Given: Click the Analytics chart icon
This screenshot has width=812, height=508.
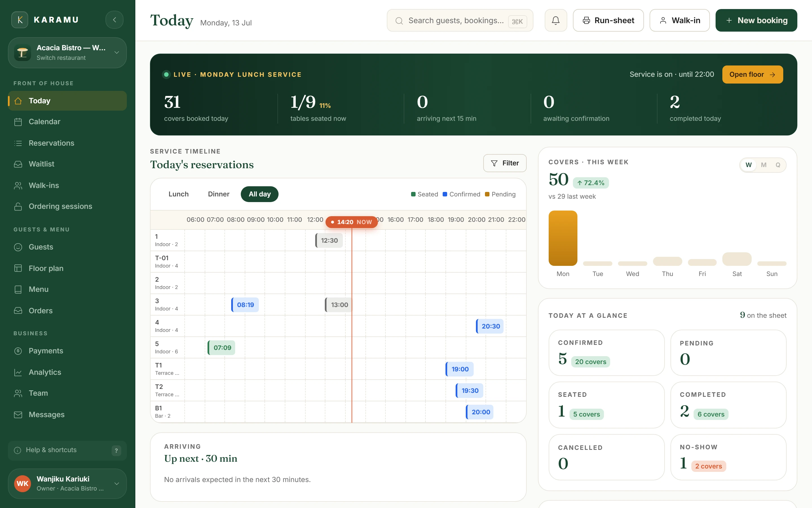Looking at the screenshot, I should (18, 372).
